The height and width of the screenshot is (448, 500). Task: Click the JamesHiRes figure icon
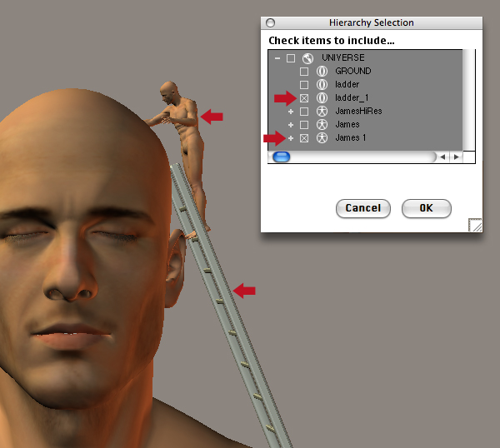click(322, 112)
